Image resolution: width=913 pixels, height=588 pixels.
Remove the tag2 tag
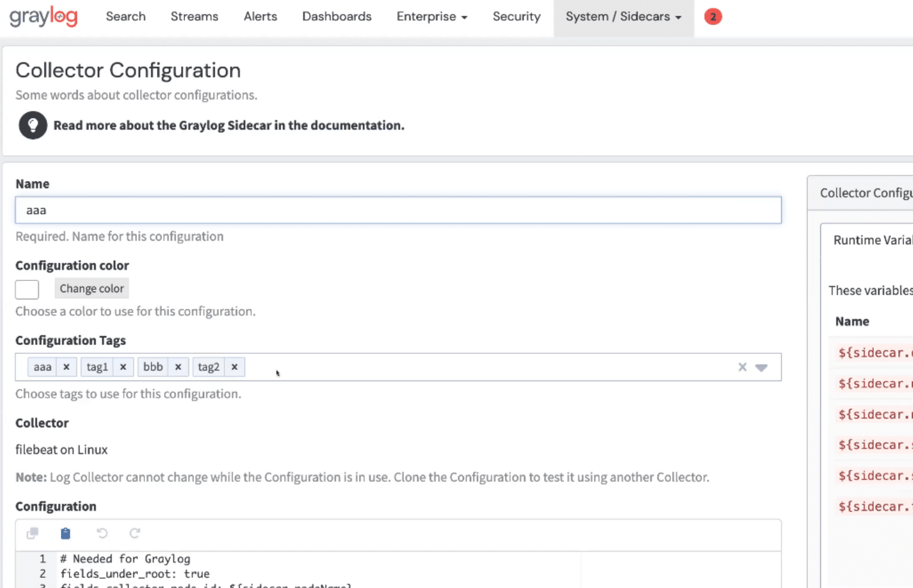(x=234, y=367)
